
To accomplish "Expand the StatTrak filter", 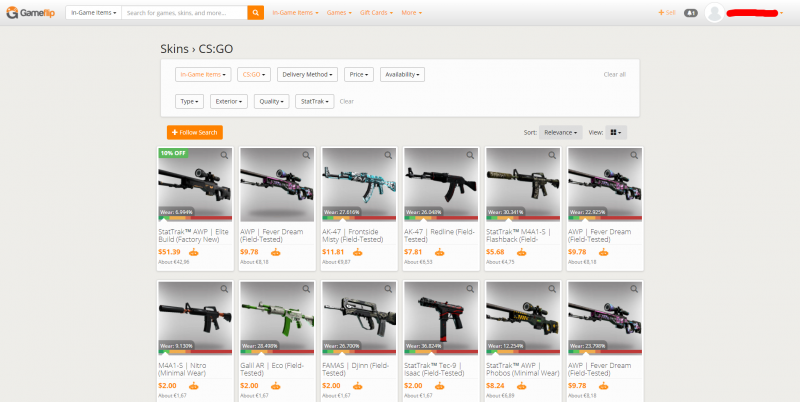I will [314, 102].
